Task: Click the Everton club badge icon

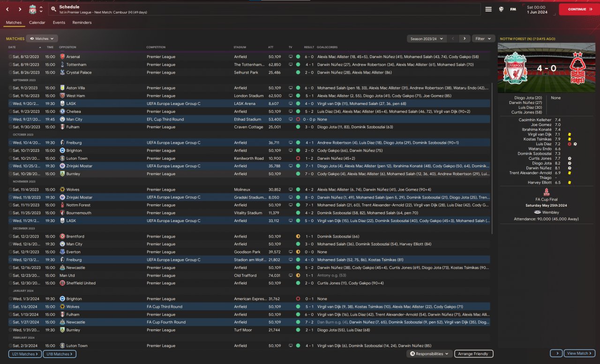Action: pyautogui.click(x=62, y=252)
